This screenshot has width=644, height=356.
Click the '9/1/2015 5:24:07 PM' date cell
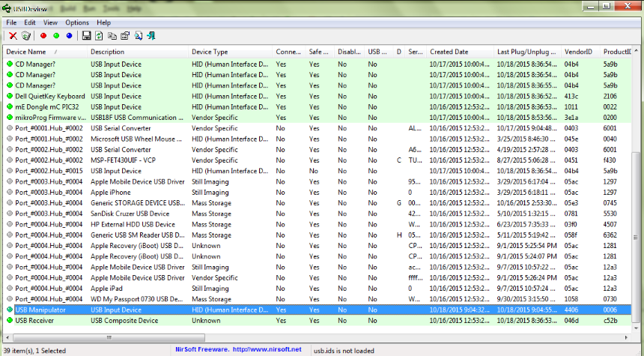click(527, 256)
